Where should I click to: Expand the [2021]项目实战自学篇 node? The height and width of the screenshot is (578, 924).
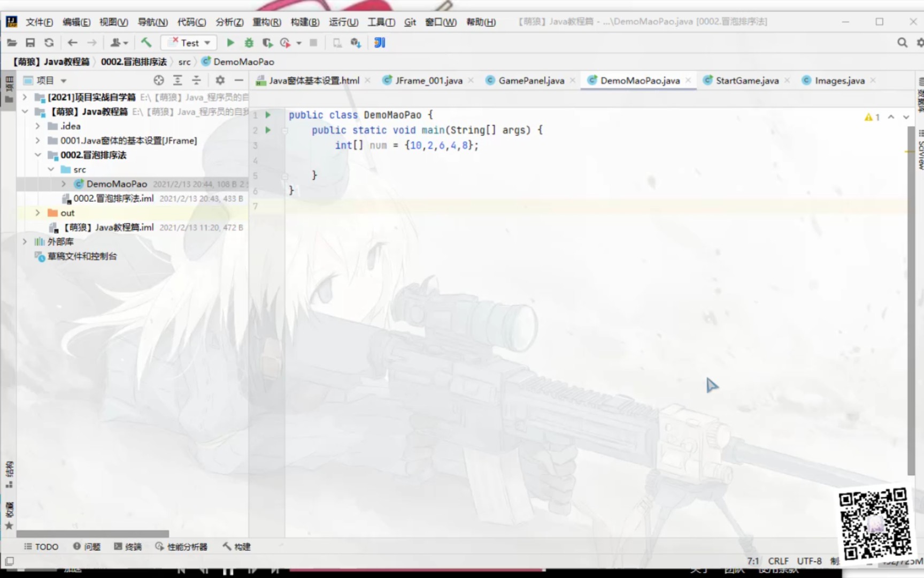pyautogui.click(x=25, y=97)
